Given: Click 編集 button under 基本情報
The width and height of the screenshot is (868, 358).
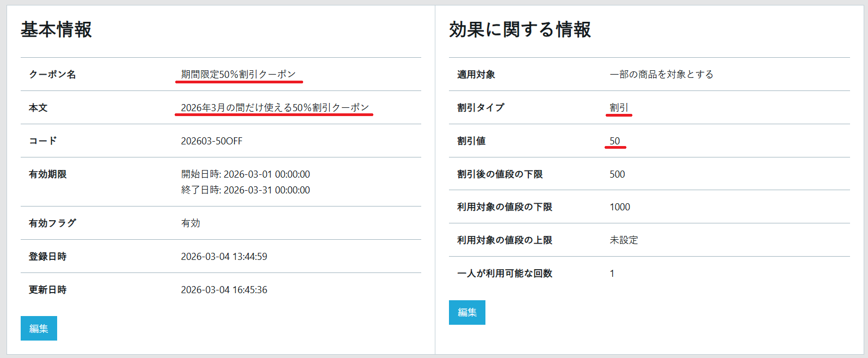Looking at the screenshot, I should pyautogui.click(x=39, y=328).
